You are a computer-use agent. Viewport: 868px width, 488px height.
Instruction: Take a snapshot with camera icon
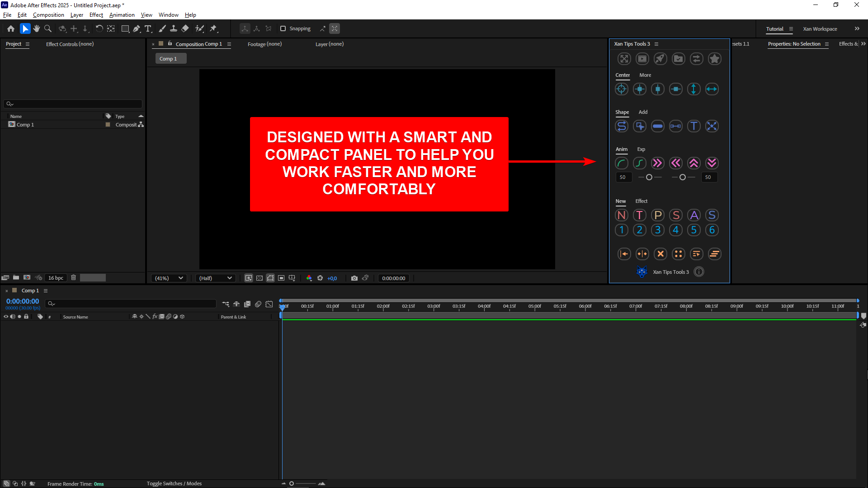[x=354, y=278]
